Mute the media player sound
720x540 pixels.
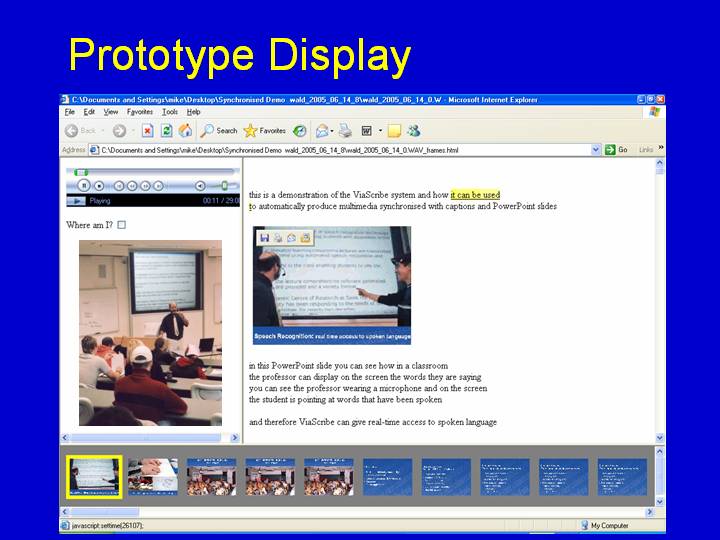click(200, 186)
